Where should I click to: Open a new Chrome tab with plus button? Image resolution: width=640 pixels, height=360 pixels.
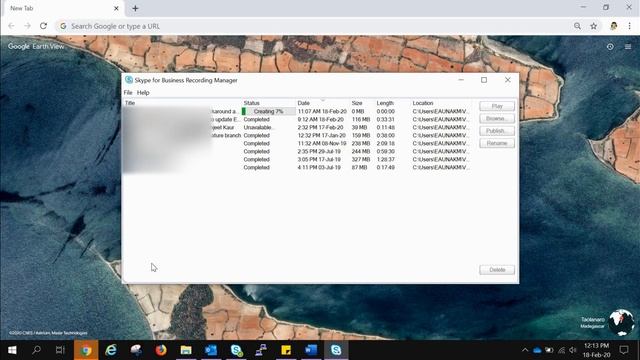point(135,8)
